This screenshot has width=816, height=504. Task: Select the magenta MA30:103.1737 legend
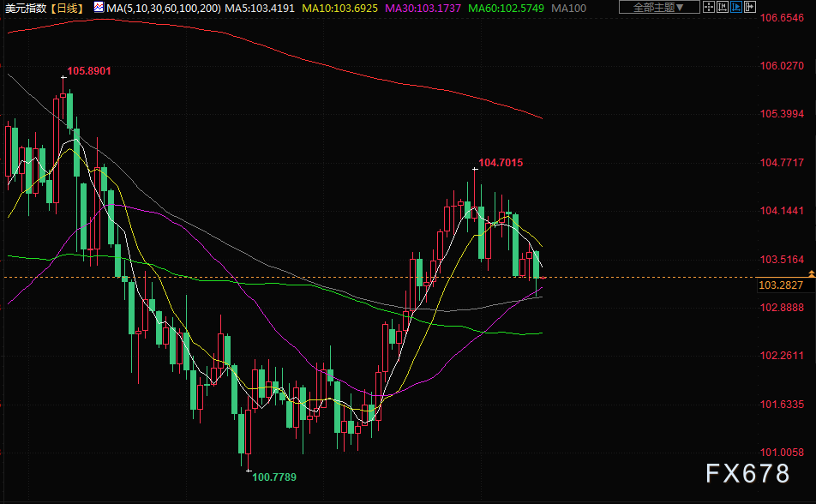click(424, 8)
